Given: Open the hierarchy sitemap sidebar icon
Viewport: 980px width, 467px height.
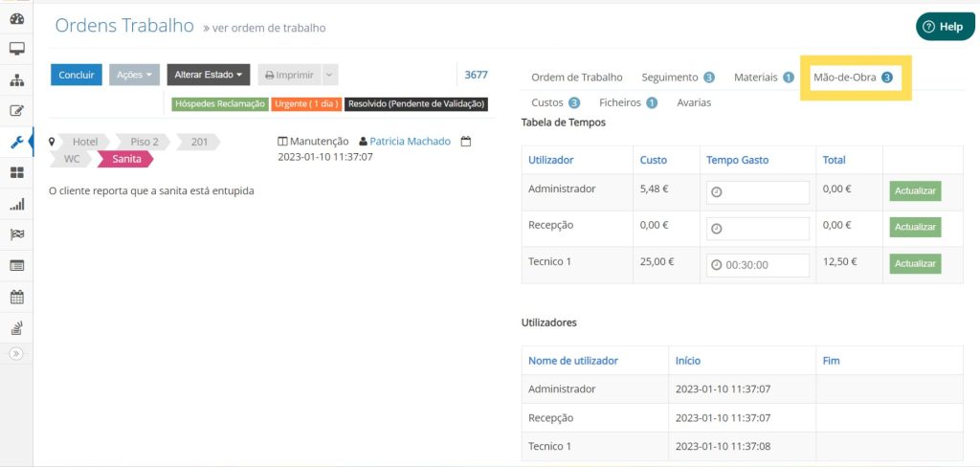Looking at the screenshot, I should coord(16,79).
